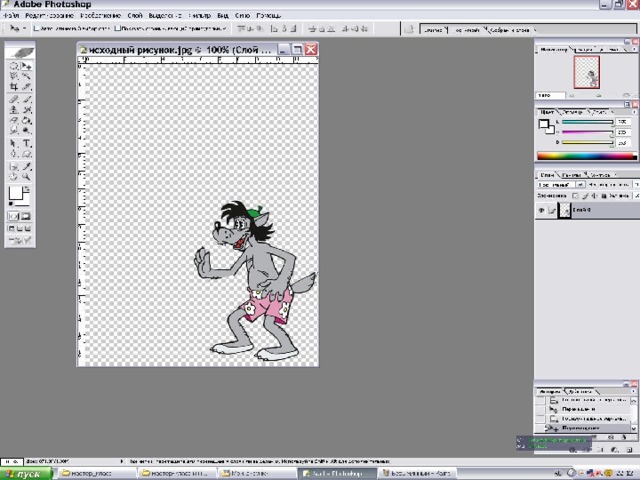This screenshot has width=640, height=480.
Task: Select the Pen tool
Action: point(14,154)
